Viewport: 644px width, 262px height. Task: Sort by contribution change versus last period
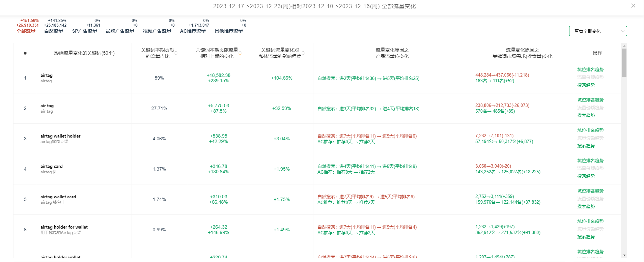click(240, 53)
